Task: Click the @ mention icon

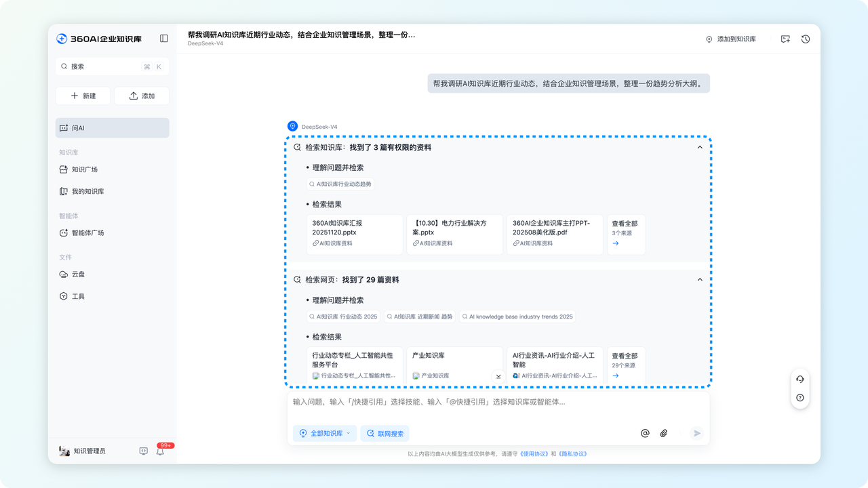Action: 645,433
